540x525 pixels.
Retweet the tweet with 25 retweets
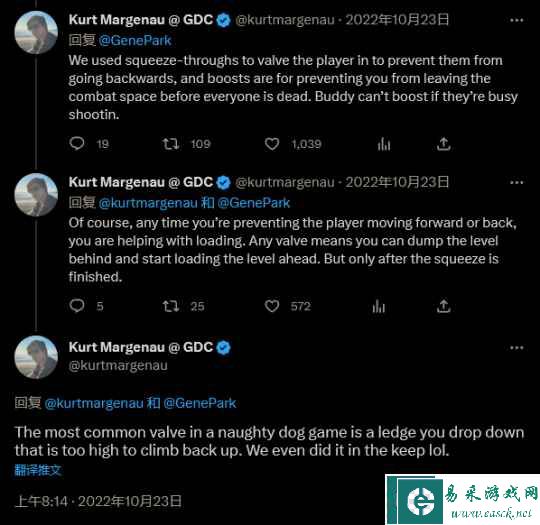[171, 306]
